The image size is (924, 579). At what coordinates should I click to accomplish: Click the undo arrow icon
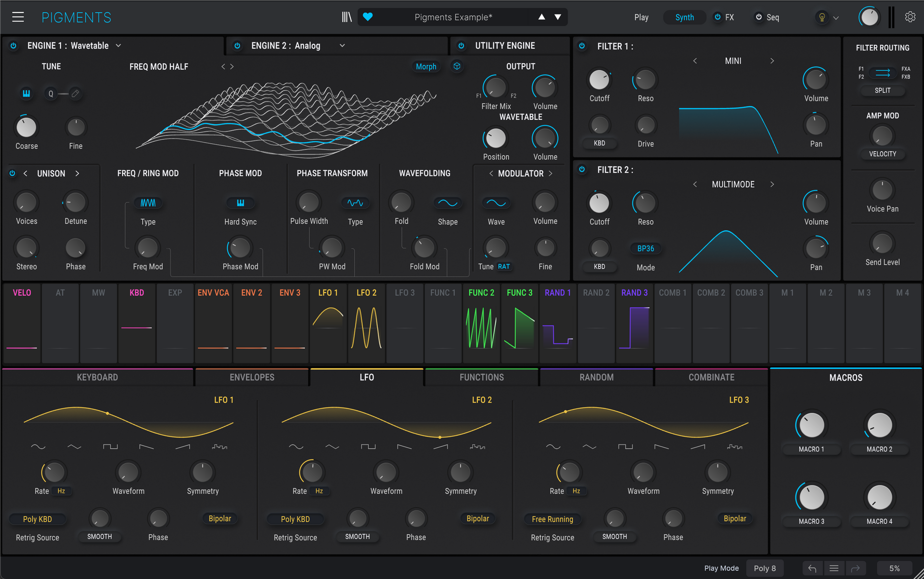pyautogui.click(x=812, y=568)
